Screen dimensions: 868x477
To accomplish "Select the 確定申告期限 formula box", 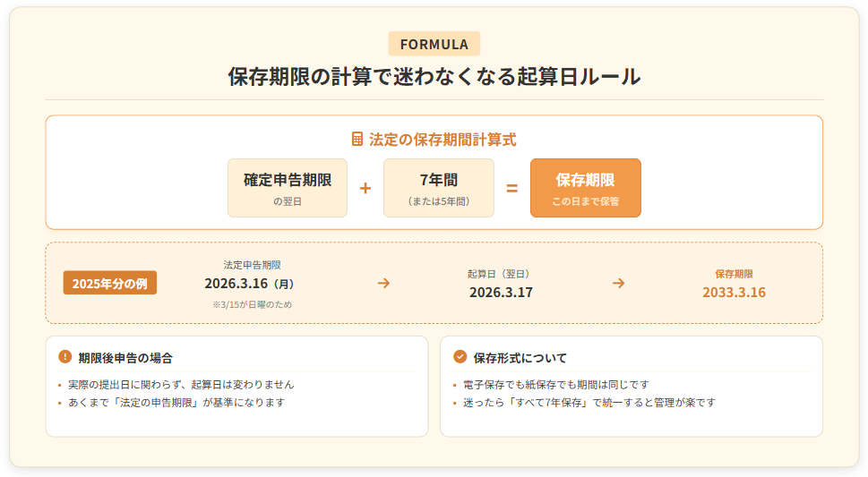I will click(x=288, y=188).
